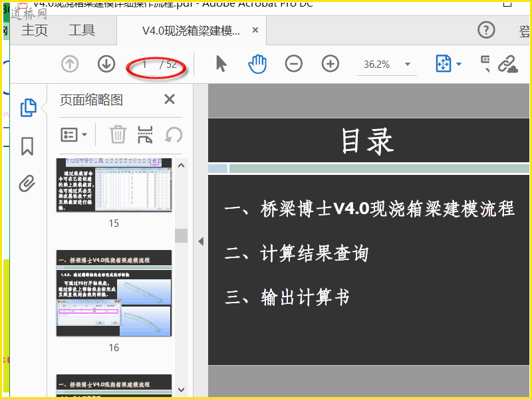Screen dimensions: 532x399
Task: Select page 15 thumbnail
Action: coord(114,185)
